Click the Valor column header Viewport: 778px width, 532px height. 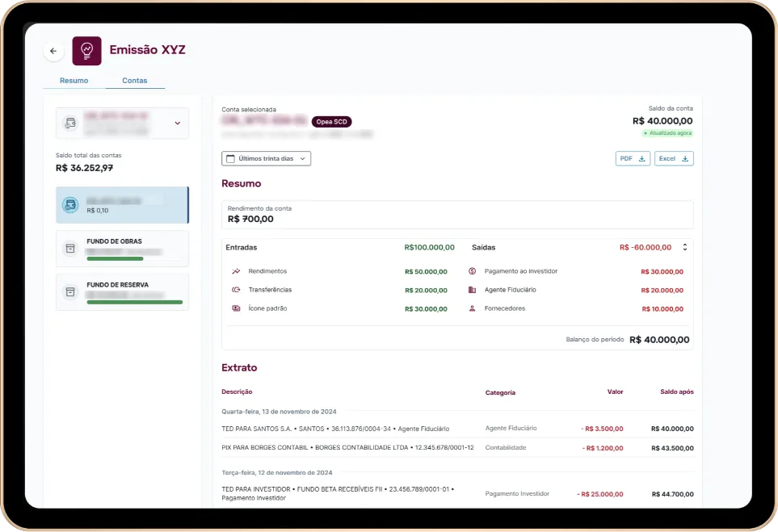click(x=616, y=392)
